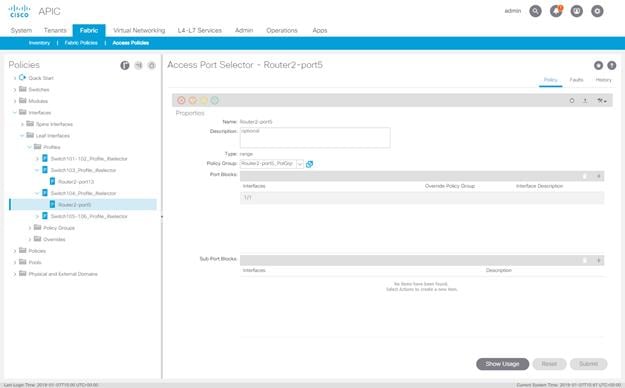
Task: Switch to the Faults tab
Action: tap(576, 80)
